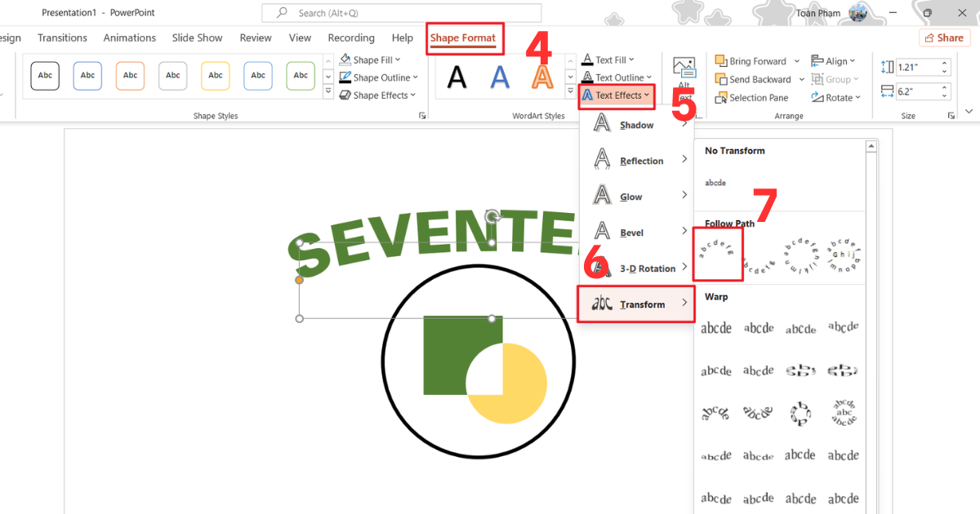Click in the Search box
Screen dimensions: 980x514
click(401, 13)
